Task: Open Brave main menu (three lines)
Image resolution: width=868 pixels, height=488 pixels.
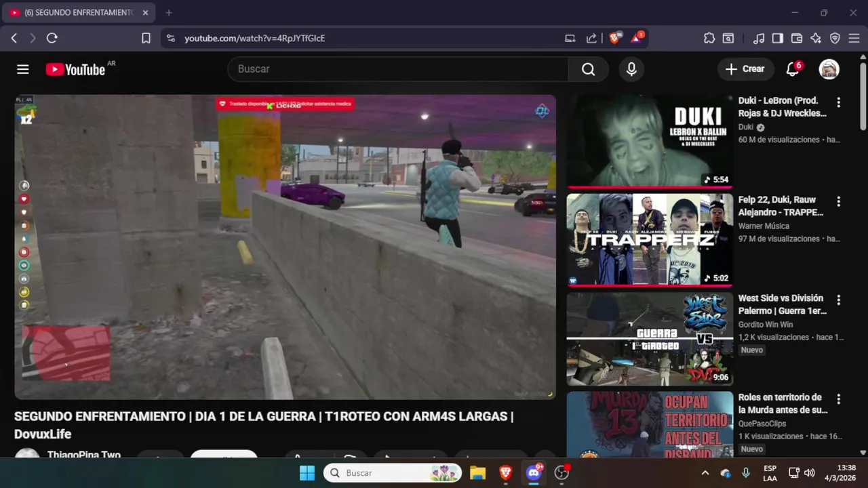Action: (854, 39)
